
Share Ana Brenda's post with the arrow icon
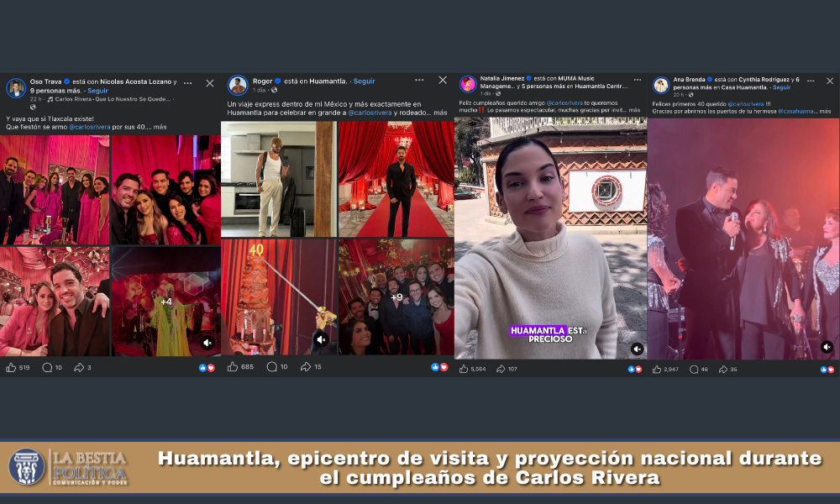[x=722, y=369]
